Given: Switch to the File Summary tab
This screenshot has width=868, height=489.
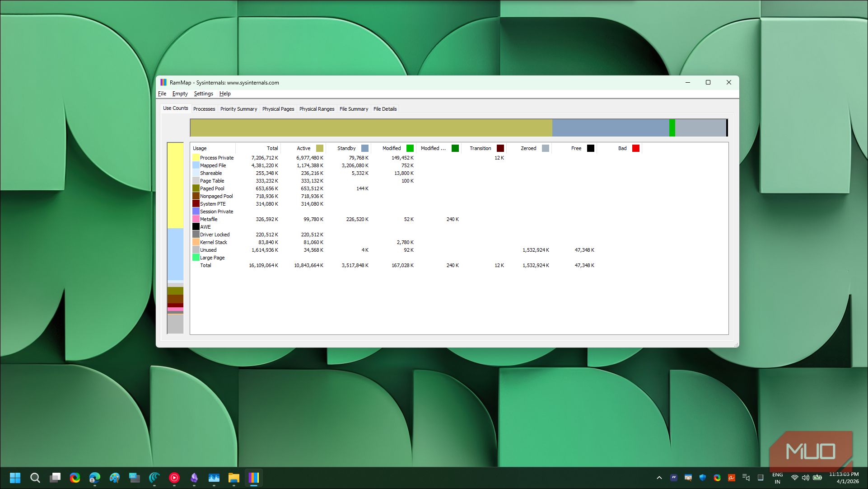Looking at the screenshot, I should pos(354,109).
